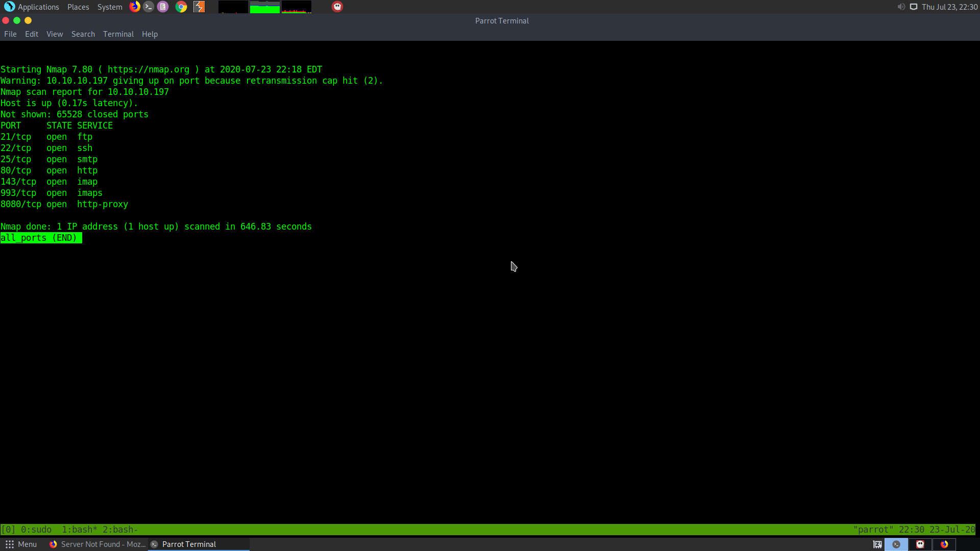Click the Menu button in bottom panel
This screenshot has height=551, width=980.
point(21,544)
